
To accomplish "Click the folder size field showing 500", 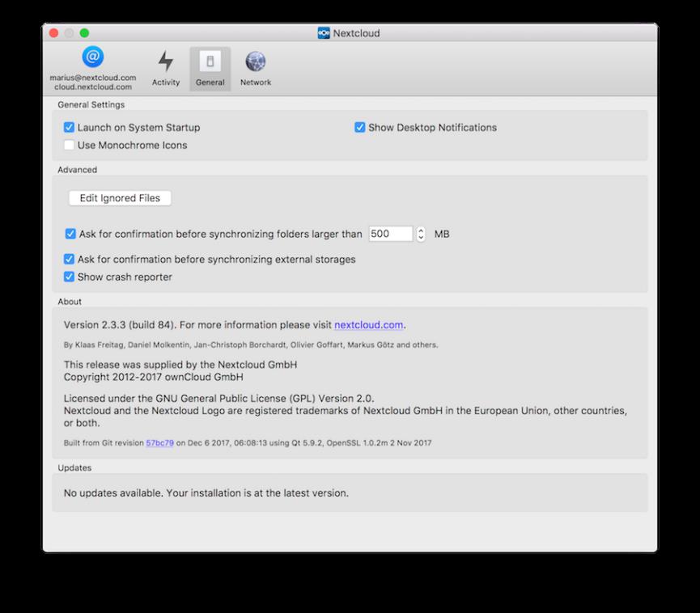I will tap(390, 234).
